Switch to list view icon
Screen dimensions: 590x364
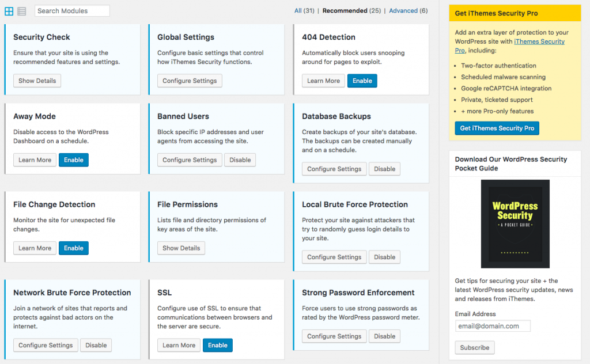pos(22,11)
